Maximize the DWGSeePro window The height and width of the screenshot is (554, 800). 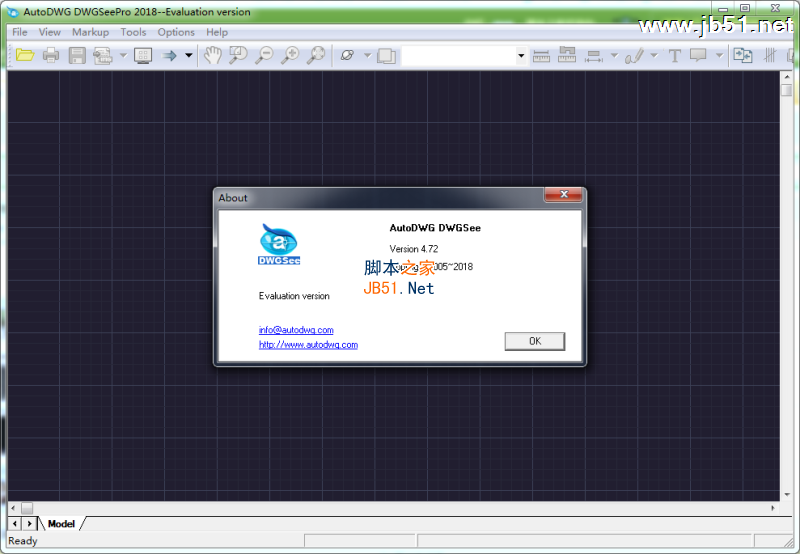click(745, 8)
